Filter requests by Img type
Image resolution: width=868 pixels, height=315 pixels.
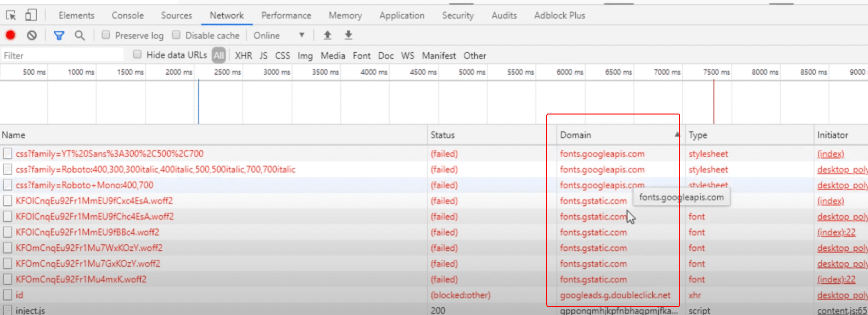click(x=305, y=56)
